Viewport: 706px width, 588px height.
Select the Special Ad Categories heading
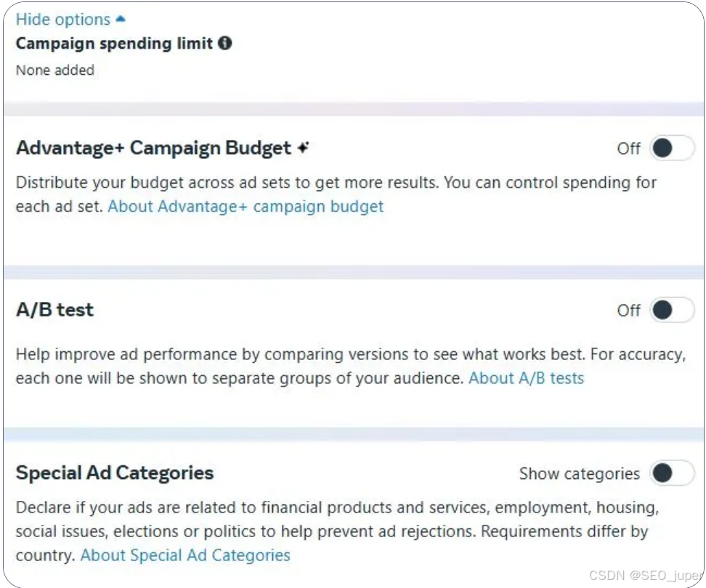(115, 473)
